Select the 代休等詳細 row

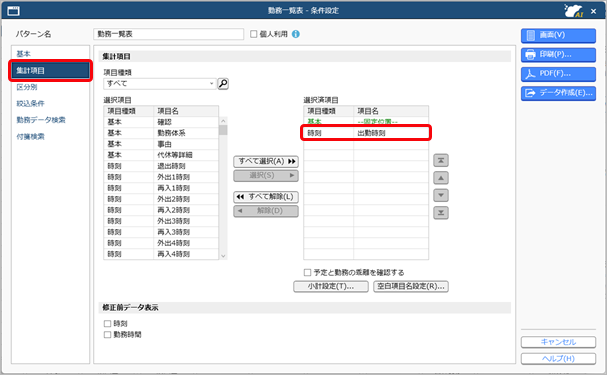tap(161, 155)
